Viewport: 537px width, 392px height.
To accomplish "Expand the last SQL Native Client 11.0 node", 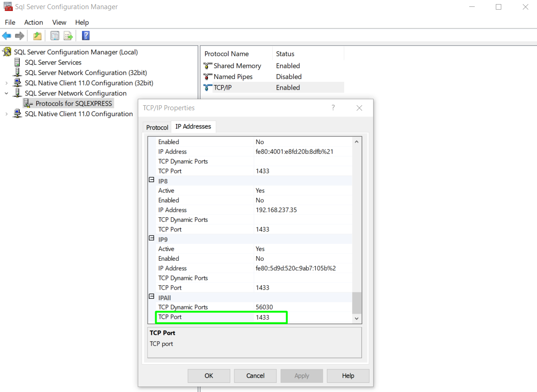I will (6, 114).
